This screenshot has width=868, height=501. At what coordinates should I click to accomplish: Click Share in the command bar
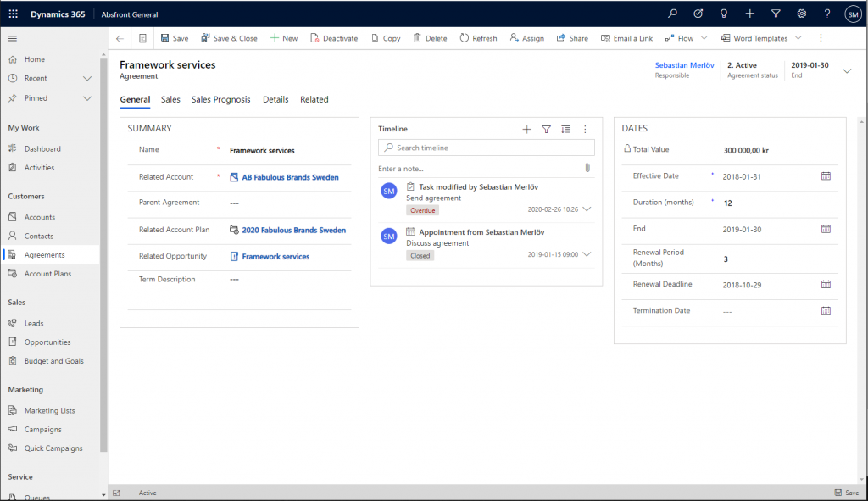pos(572,38)
